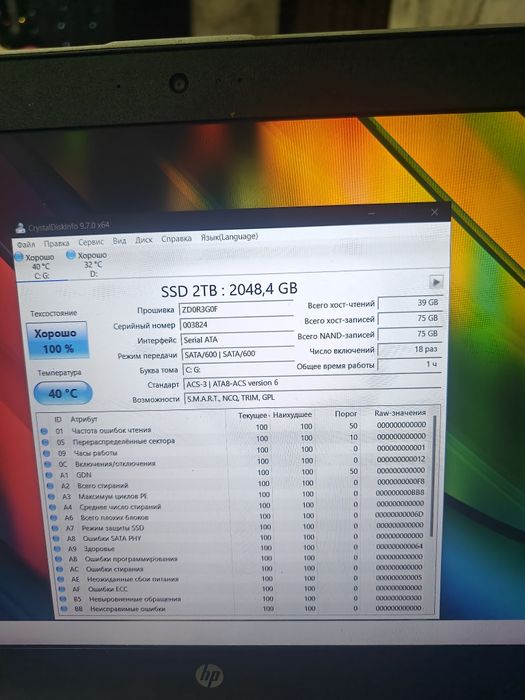Click the Атрибут column header
The image size is (525, 700).
pyautogui.click(x=83, y=419)
